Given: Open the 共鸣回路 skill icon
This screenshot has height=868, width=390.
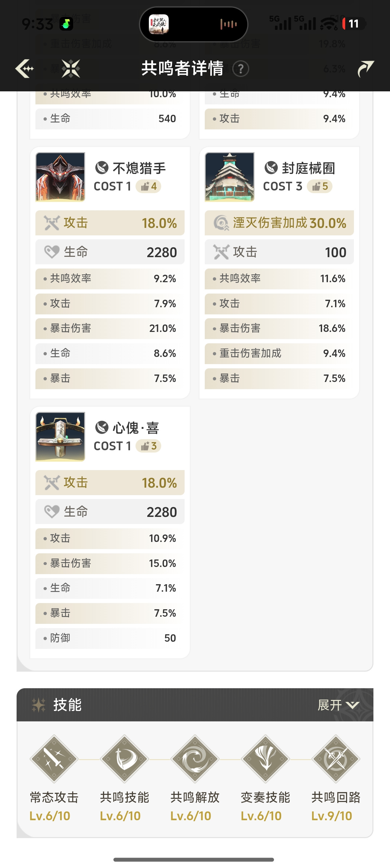Looking at the screenshot, I should point(336,759).
